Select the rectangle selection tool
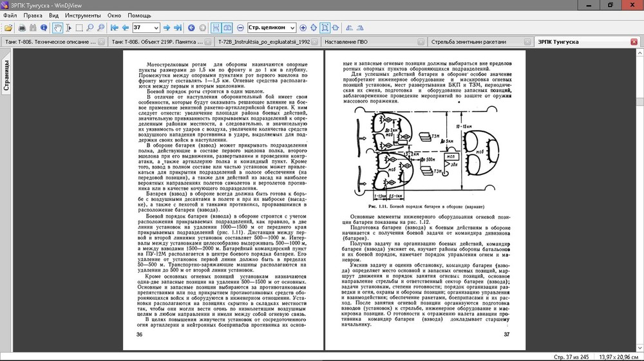 pos(79,28)
